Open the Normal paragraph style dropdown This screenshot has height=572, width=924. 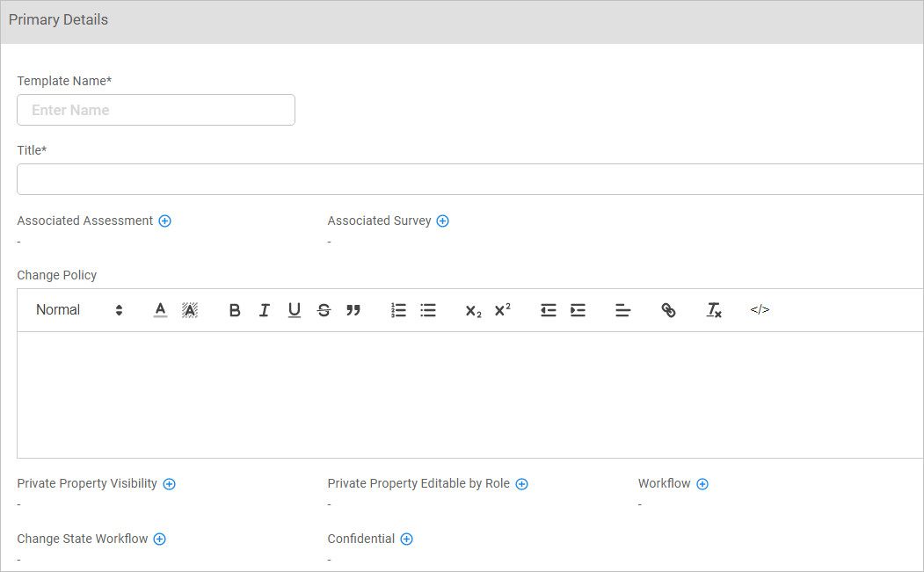[x=79, y=310]
